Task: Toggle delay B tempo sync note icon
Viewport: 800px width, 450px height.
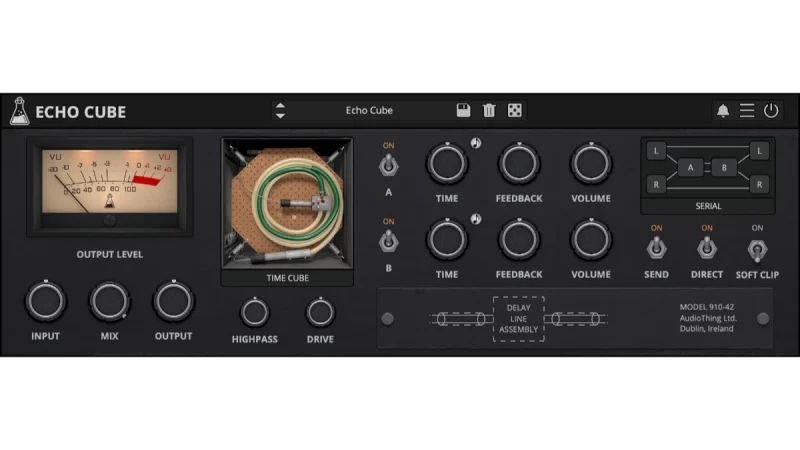Action: tap(476, 219)
